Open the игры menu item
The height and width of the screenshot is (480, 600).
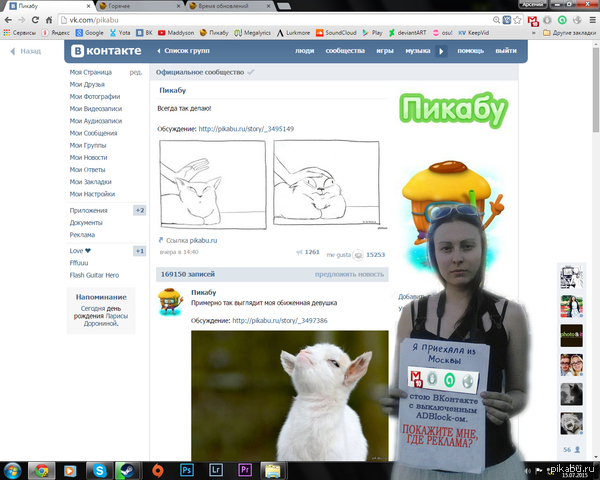[385, 51]
